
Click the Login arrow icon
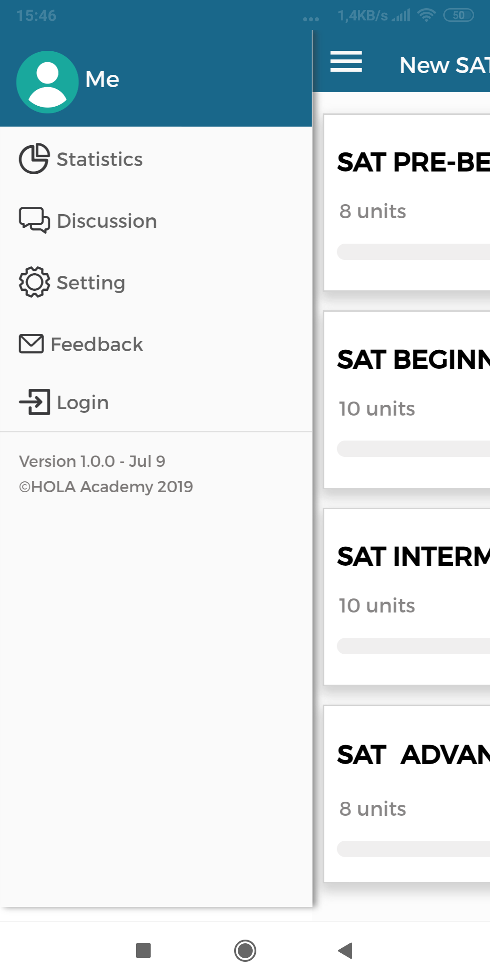point(34,402)
